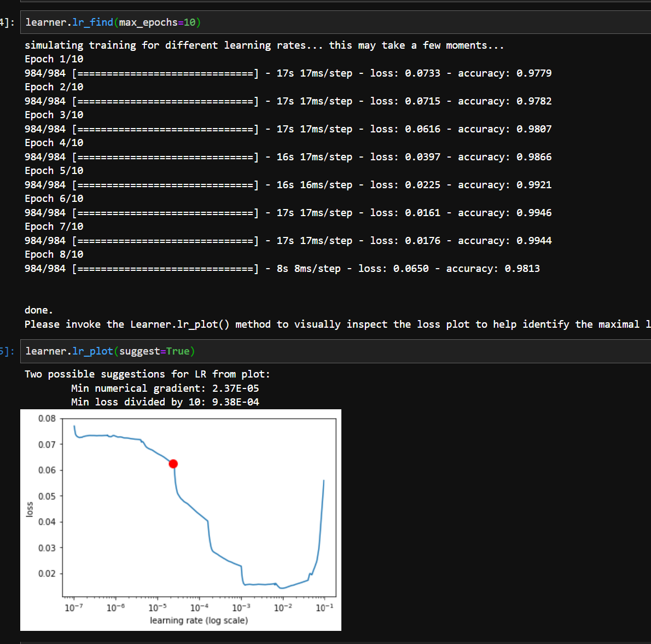Click the loss value 0.0161
651x644 pixels.
(x=423, y=213)
